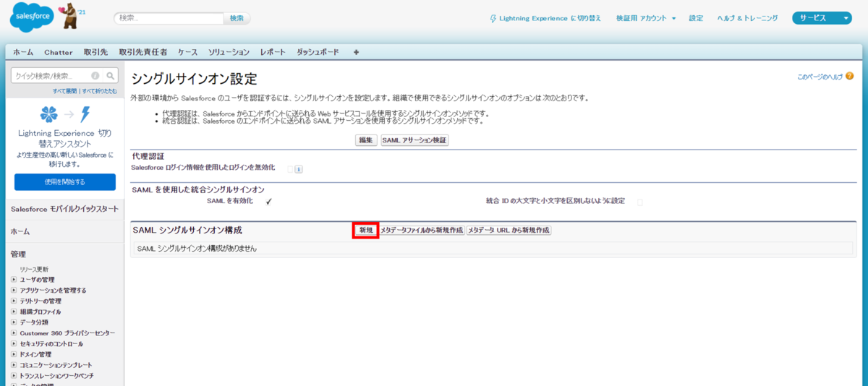Switch to the ソリューション tab
Image resolution: width=868 pixels, height=386 pixels.
(x=229, y=52)
